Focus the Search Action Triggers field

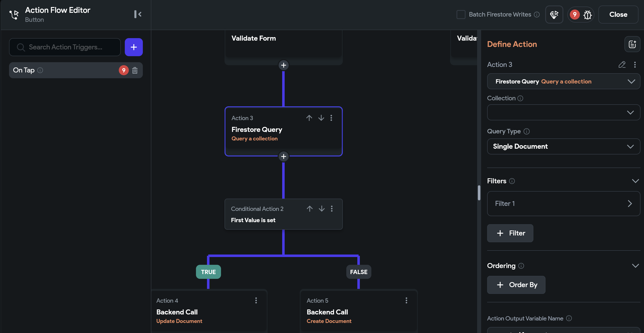[x=65, y=47]
